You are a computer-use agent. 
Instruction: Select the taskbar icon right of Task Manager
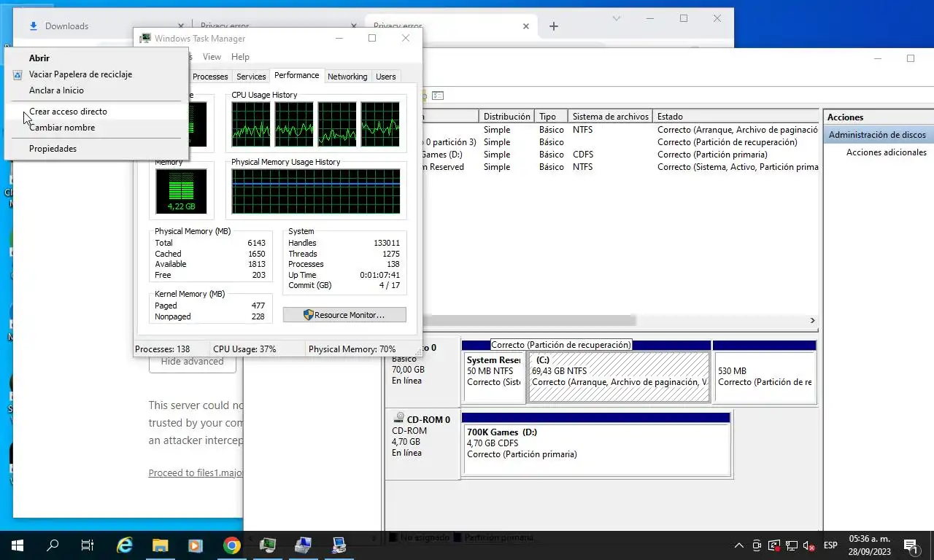[303, 545]
